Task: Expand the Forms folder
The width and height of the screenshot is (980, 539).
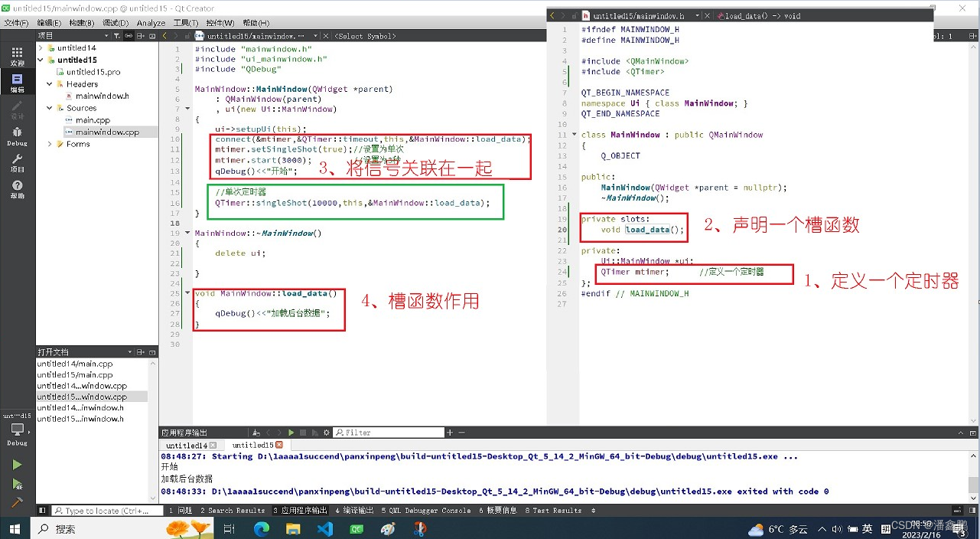Action: click(x=50, y=144)
